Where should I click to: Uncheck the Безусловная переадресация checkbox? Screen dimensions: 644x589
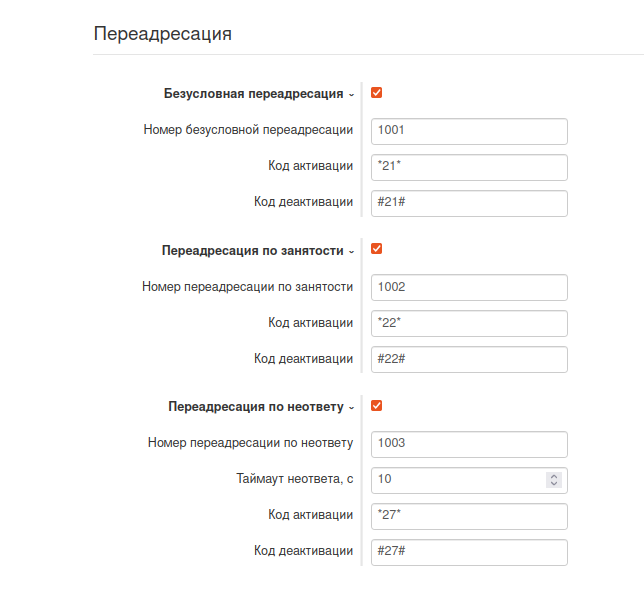coord(377,93)
